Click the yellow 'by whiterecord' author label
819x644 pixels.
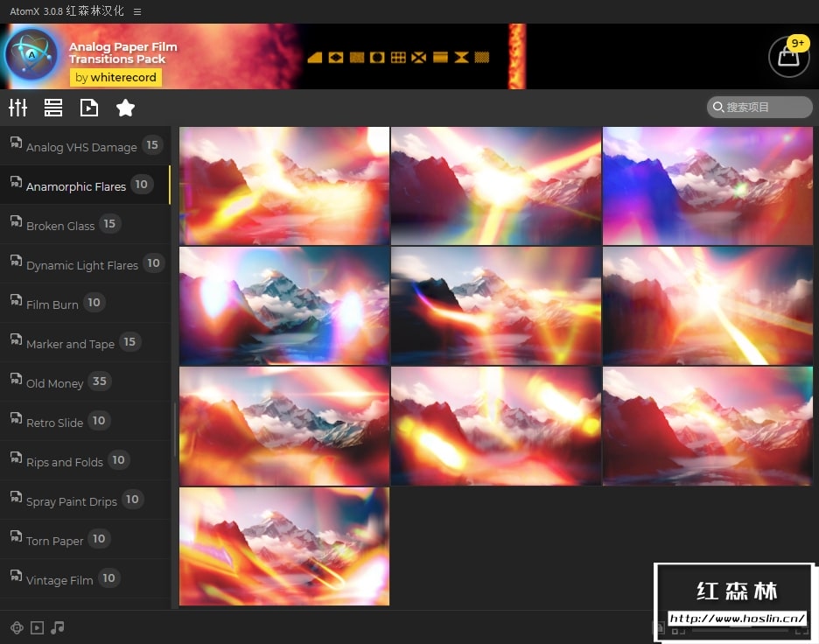click(x=115, y=77)
